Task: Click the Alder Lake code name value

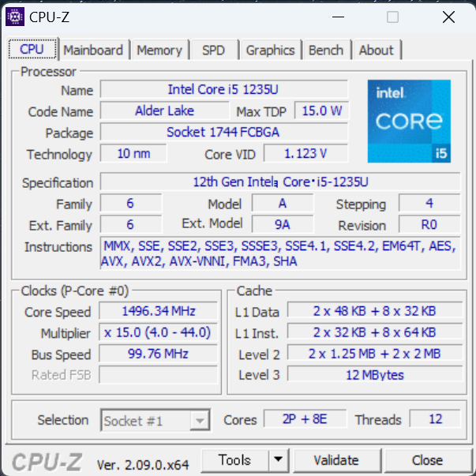Action: [x=164, y=111]
